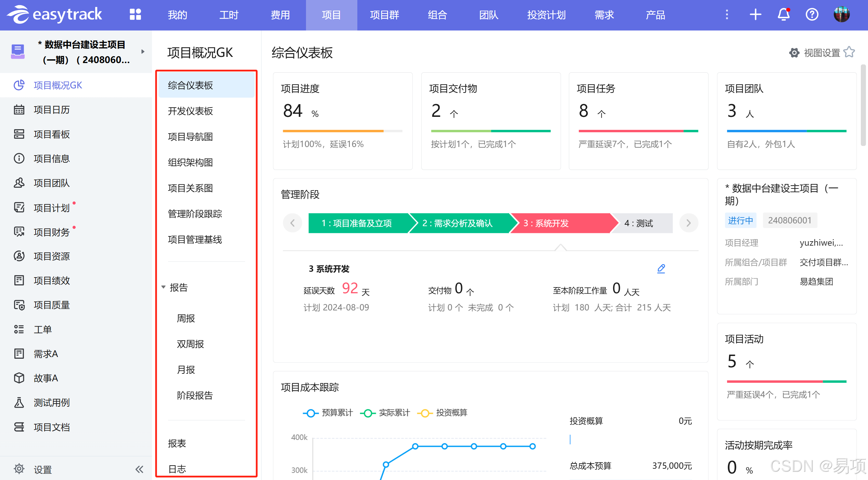Click the edit pencil in 系统开发 stage
The width and height of the screenshot is (868, 480).
click(661, 269)
